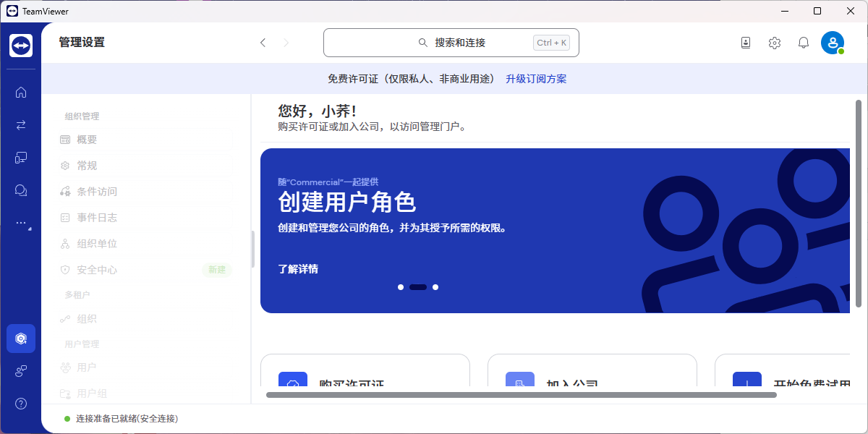Open 用户组 in the admin menu
868x434 pixels.
[x=145, y=393]
